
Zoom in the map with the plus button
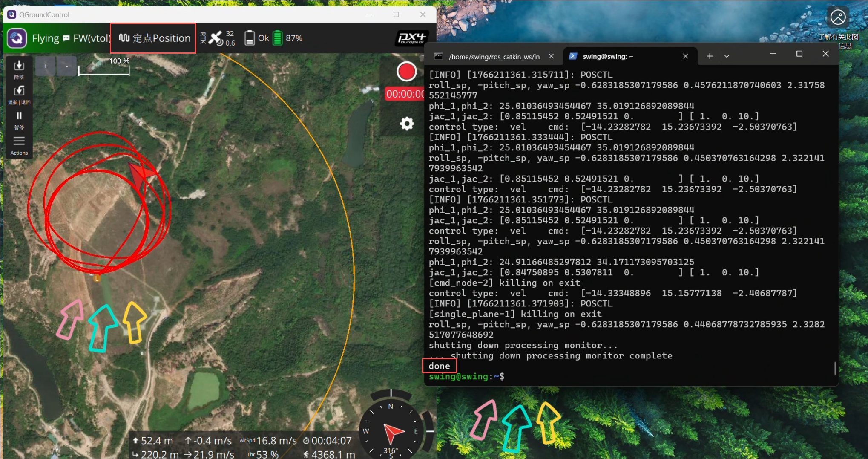coord(45,66)
